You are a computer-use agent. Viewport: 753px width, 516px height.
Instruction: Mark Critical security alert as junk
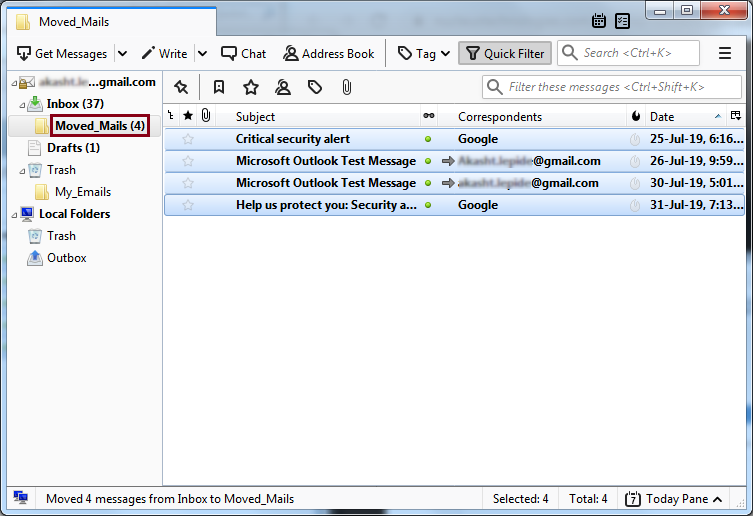coord(635,139)
